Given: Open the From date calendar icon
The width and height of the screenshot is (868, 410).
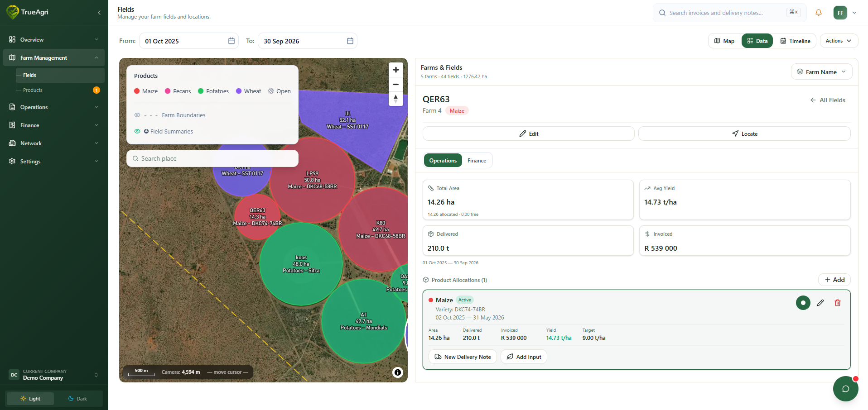Looking at the screenshot, I should click(x=231, y=41).
